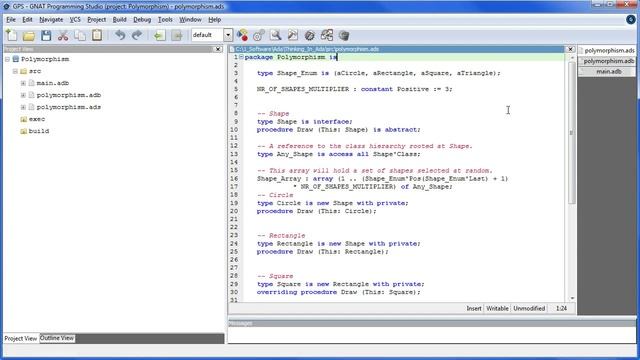
Task: Click constant Positive on line 5
Action: pos(395,89)
